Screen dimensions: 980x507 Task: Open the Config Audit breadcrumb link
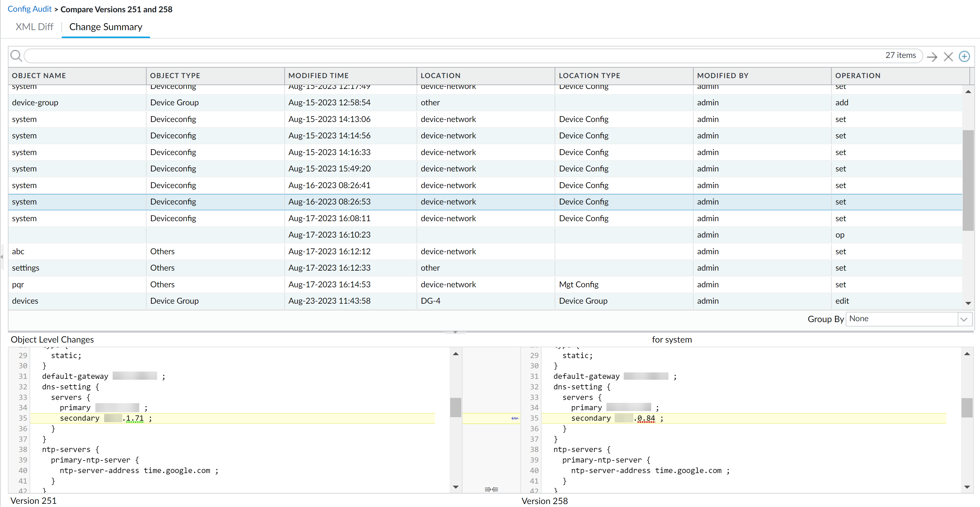(x=29, y=9)
